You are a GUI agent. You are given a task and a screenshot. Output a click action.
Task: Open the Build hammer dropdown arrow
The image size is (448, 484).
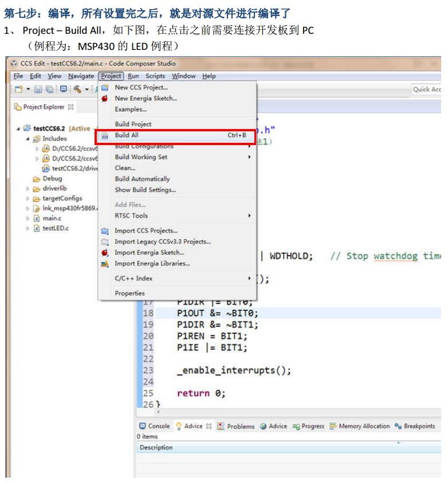[87, 90]
